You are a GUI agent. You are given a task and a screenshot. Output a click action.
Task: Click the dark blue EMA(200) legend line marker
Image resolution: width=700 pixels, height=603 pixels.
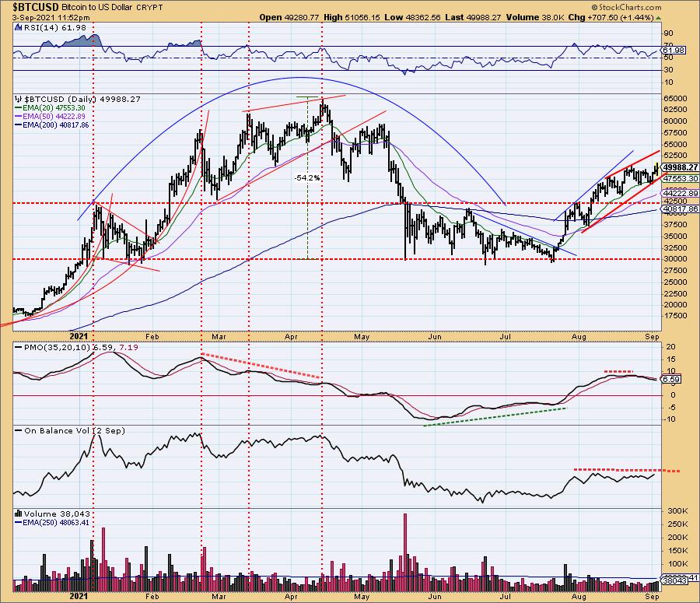19,124
